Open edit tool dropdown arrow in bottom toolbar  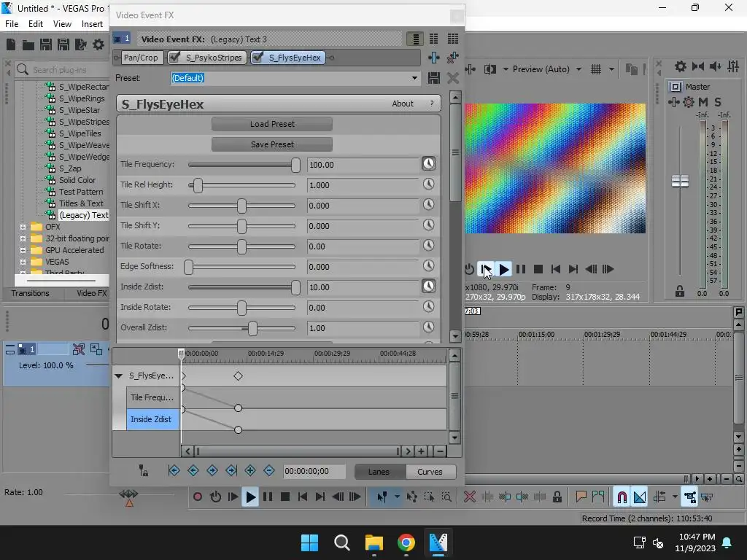pyautogui.click(x=397, y=497)
